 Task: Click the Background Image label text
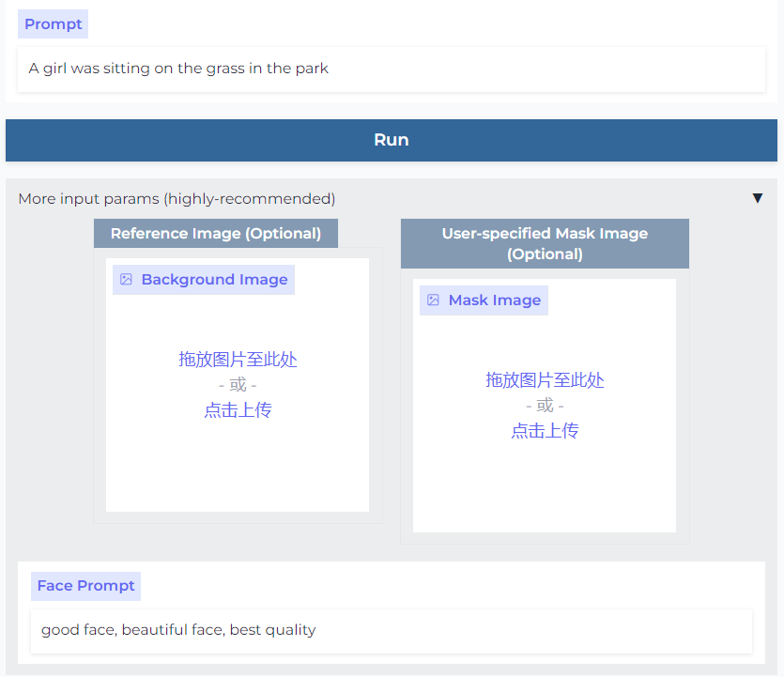[214, 280]
